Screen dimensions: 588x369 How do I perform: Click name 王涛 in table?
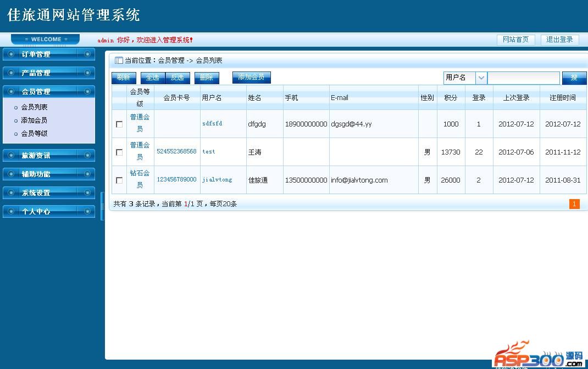(254, 152)
